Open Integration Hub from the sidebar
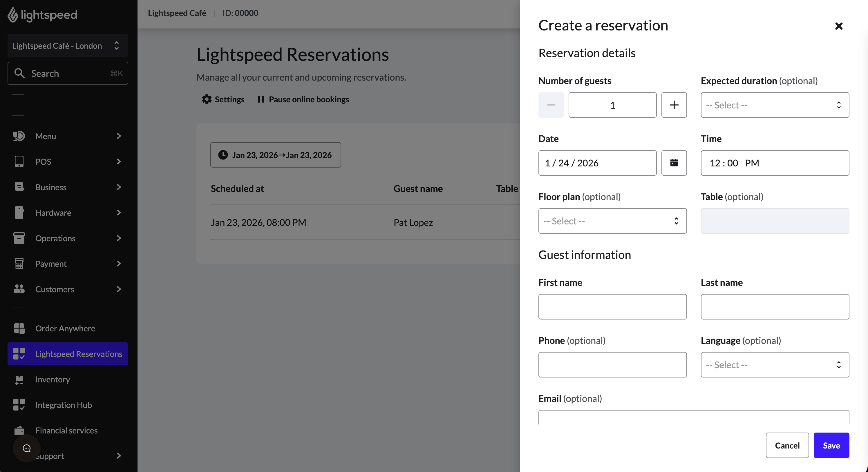868x472 pixels. click(x=63, y=405)
